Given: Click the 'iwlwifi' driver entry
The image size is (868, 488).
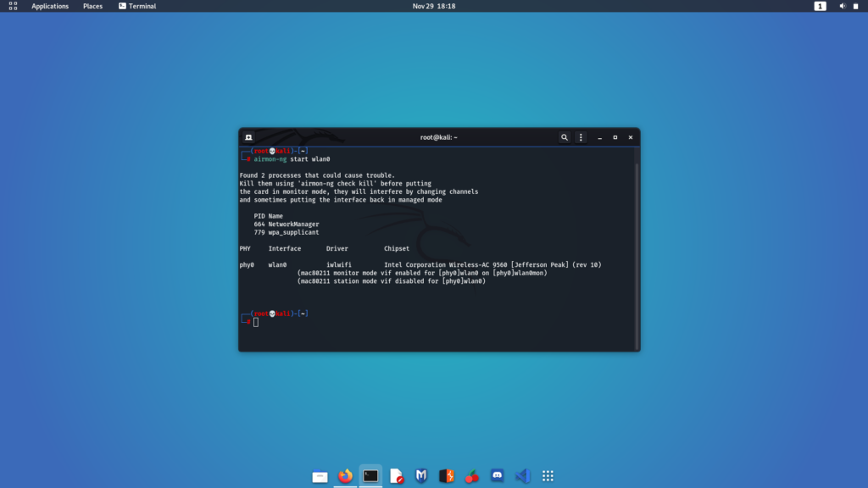Looking at the screenshot, I should click(x=339, y=265).
